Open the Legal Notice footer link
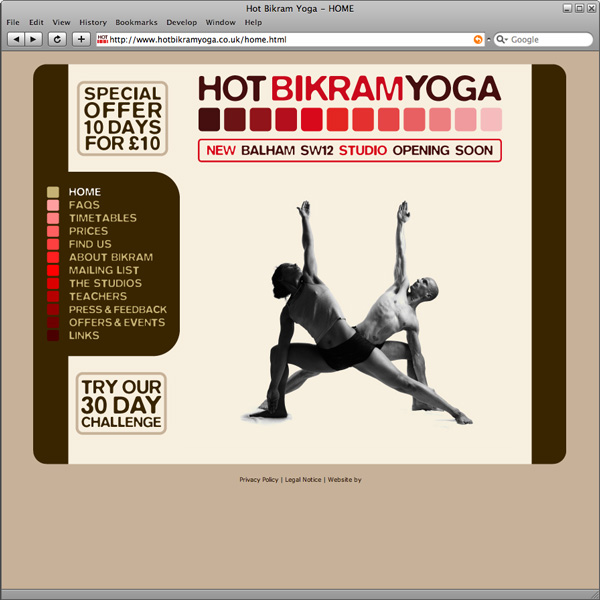Image resolution: width=600 pixels, height=600 pixels. 303,479
